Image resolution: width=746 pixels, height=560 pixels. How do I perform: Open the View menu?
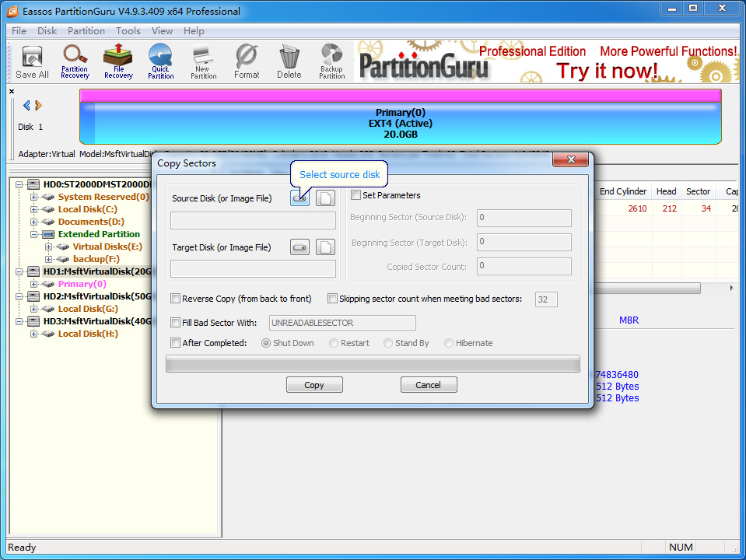163,31
